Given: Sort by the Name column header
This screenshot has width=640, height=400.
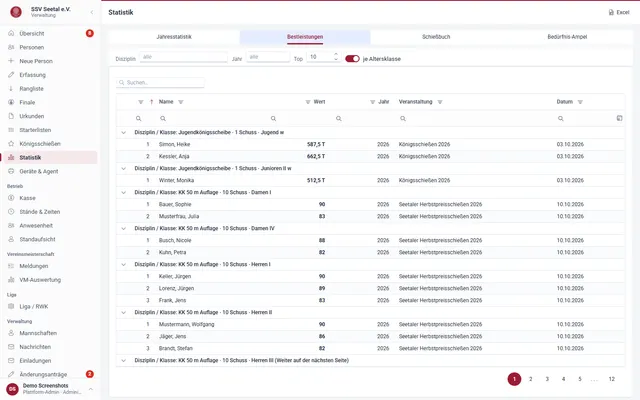Looking at the screenshot, I should pos(166,102).
